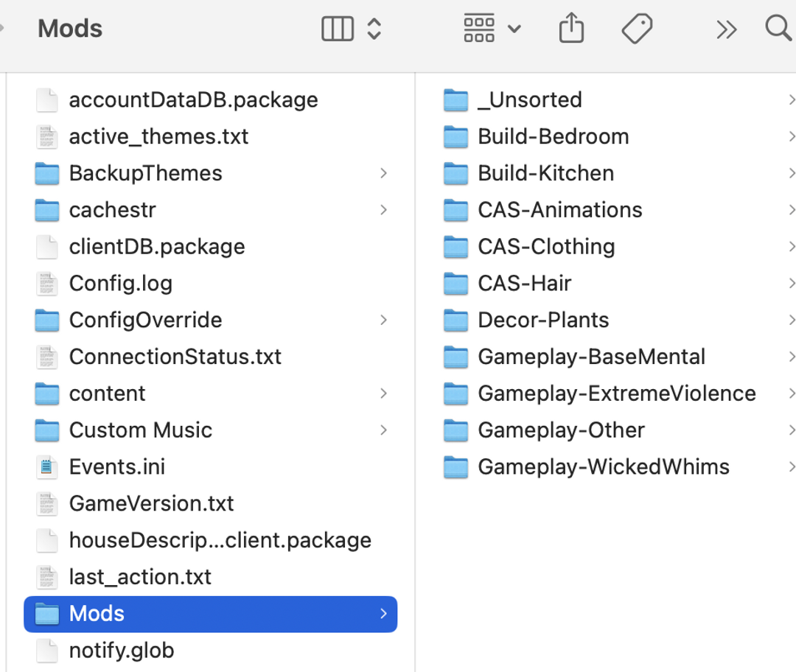Viewport: 796px width, 672px height.
Task: Expand the BackupThemes folder chevron
Action: click(383, 173)
